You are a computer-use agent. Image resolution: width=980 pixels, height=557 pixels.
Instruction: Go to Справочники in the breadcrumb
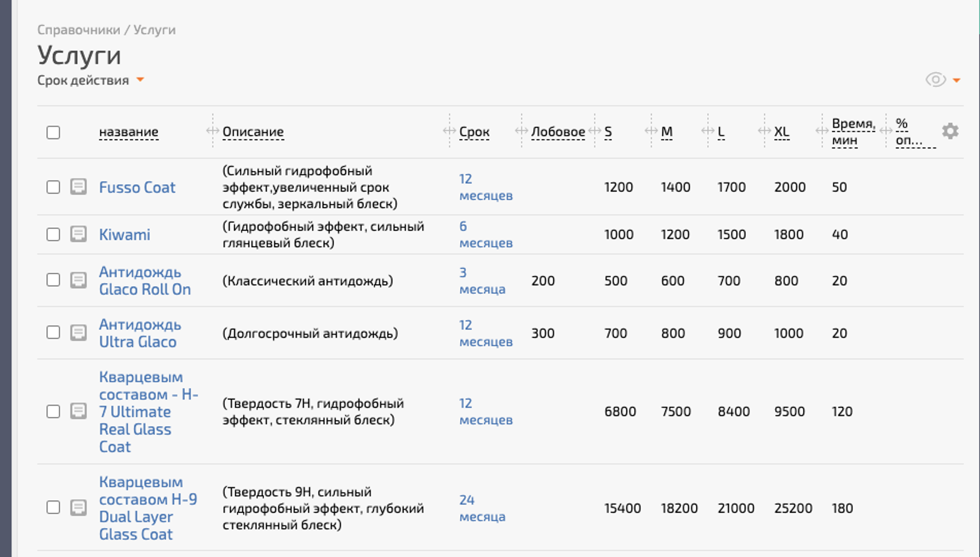[x=78, y=30]
